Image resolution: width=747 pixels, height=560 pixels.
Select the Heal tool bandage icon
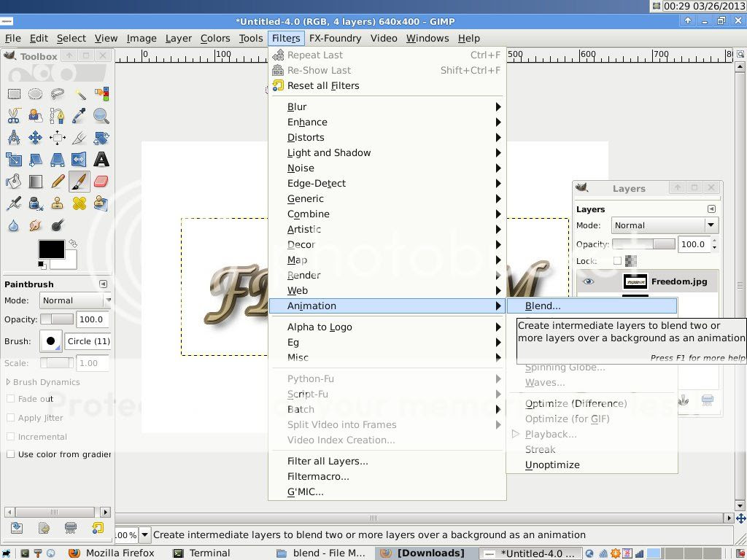tap(80, 203)
